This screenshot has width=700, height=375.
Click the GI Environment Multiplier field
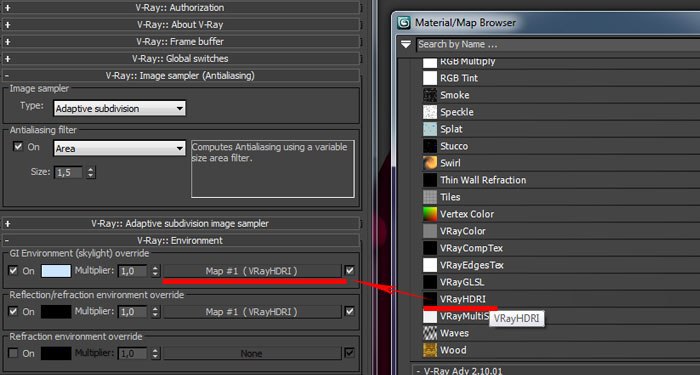pyautogui.click(x=133, y=271)
